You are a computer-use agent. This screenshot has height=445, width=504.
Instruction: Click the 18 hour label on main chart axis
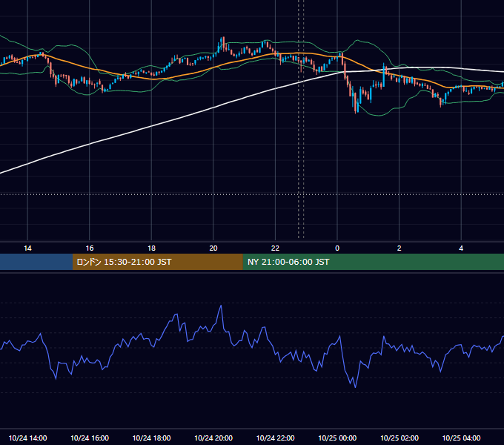click(151, 248)
